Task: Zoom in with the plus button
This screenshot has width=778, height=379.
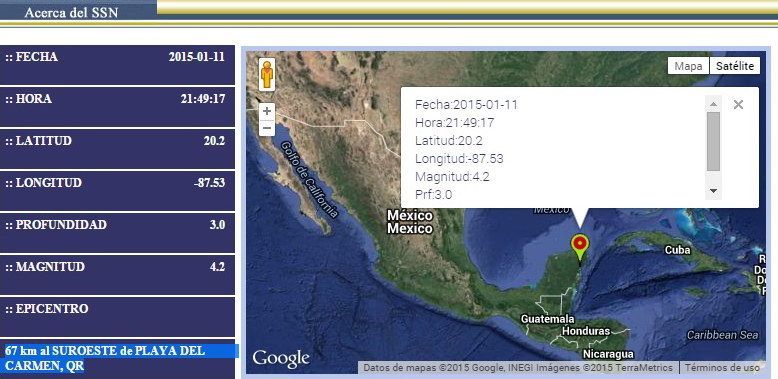Action: point(267,111)
